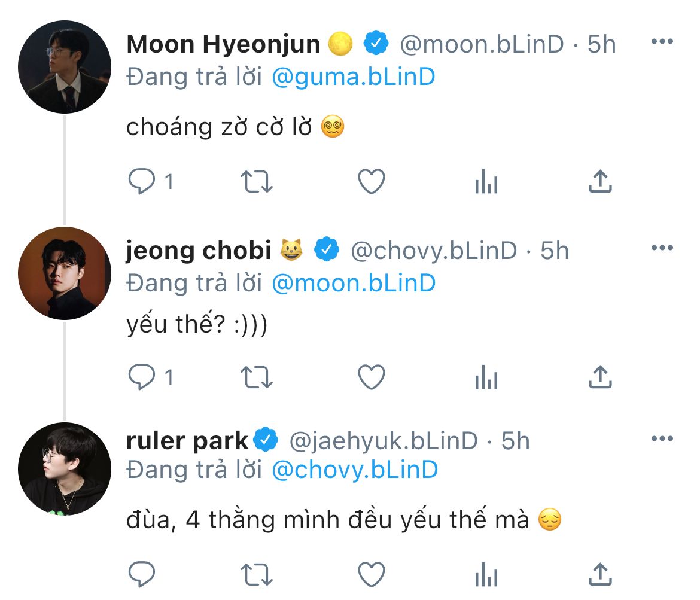
Task: View analytics for ruler park's tweet
Action: click(486, 575)
